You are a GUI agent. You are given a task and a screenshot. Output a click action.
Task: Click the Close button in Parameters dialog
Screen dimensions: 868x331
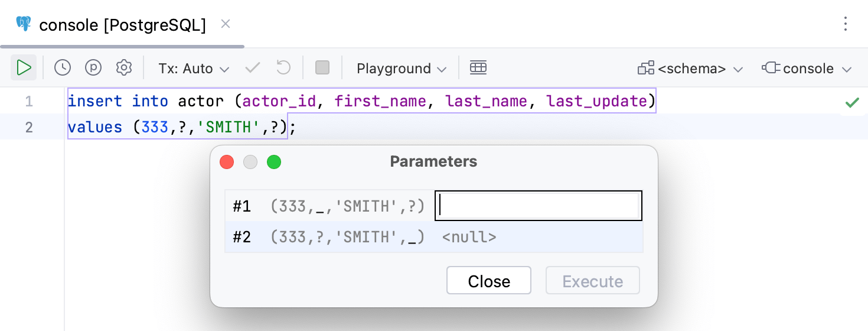489,281
